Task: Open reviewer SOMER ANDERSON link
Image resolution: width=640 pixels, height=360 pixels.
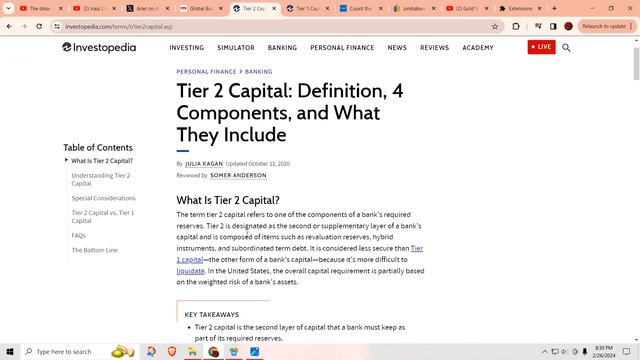Action: coord(238,176)
